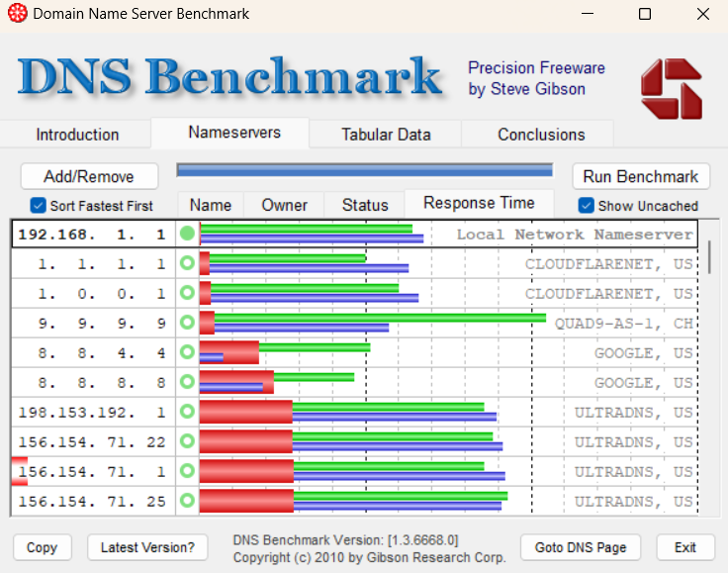This screenshot has height=573, width=728.
Task: Click the status circle for 8.8.4.4
Action: (187, 352)
